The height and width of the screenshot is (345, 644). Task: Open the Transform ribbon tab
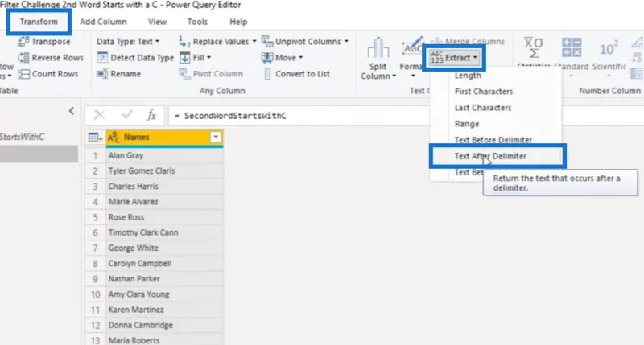[x=39, y=22]
